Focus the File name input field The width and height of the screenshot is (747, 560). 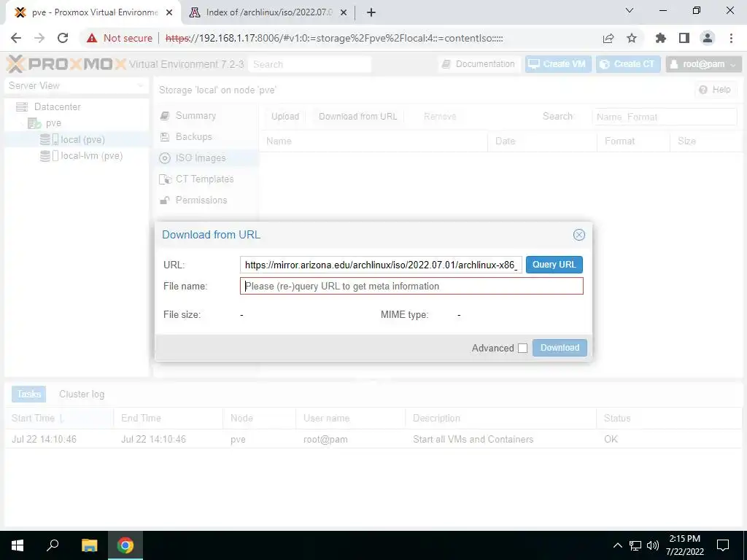411,286
